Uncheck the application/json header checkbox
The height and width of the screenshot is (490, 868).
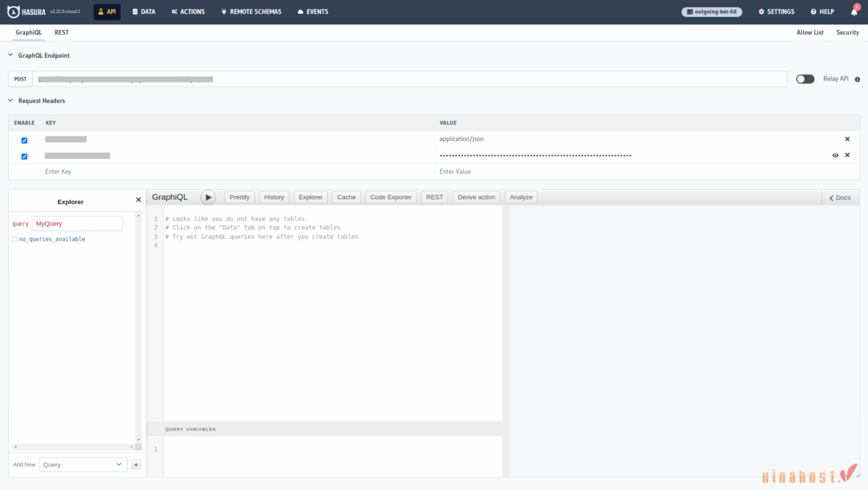tap(24, 140)
